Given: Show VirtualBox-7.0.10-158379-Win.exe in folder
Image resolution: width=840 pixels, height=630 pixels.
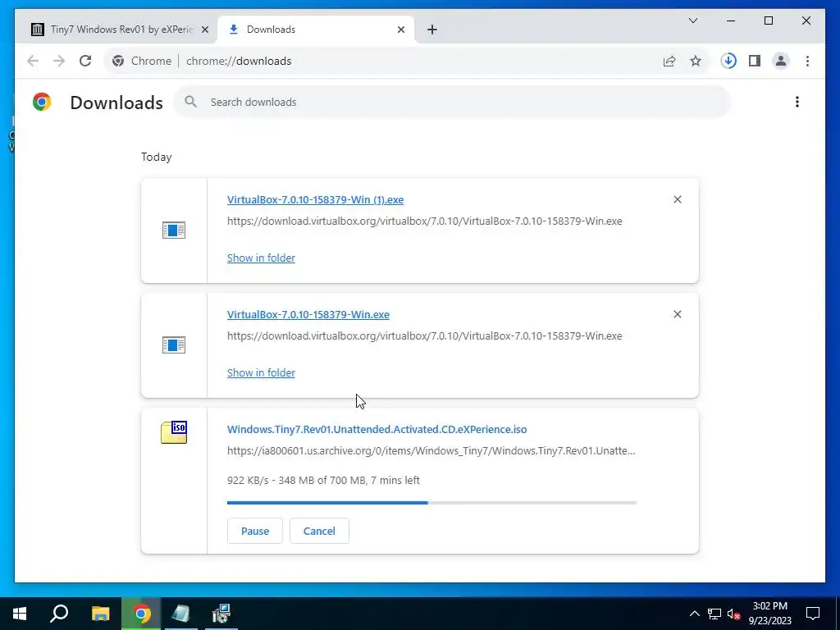Looking at the screenshot, I should click(261, 372).
